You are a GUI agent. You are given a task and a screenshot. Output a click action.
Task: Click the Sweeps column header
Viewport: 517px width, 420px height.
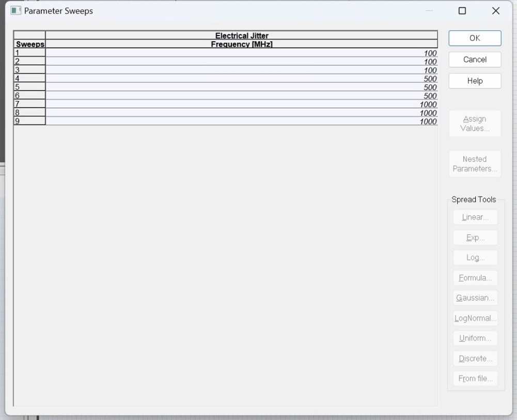click(29, 44)
